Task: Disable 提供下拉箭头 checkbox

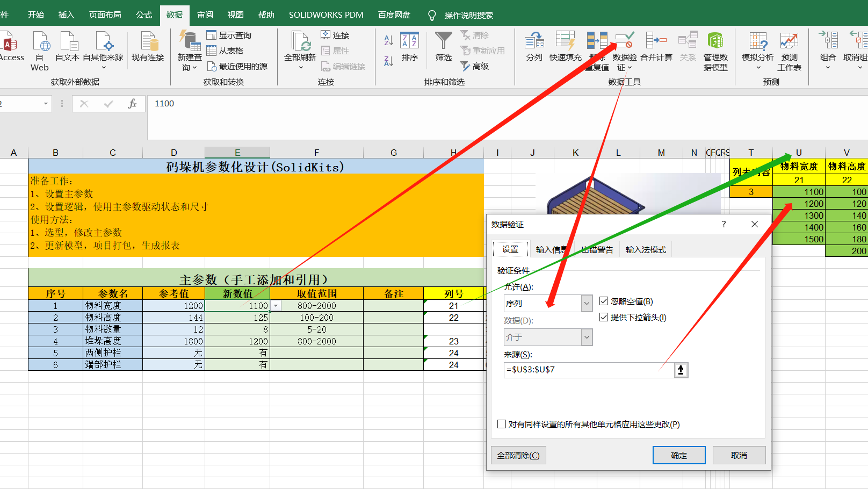Action: tap(604, 317)
